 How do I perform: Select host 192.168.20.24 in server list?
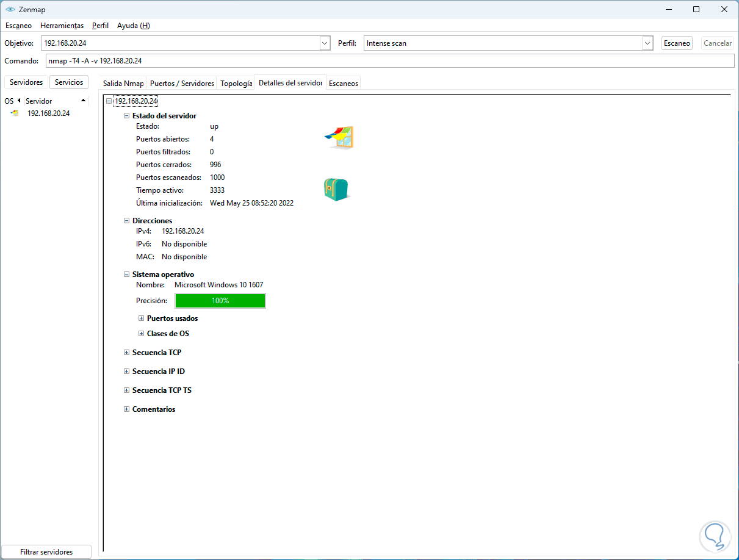[49, 113]
